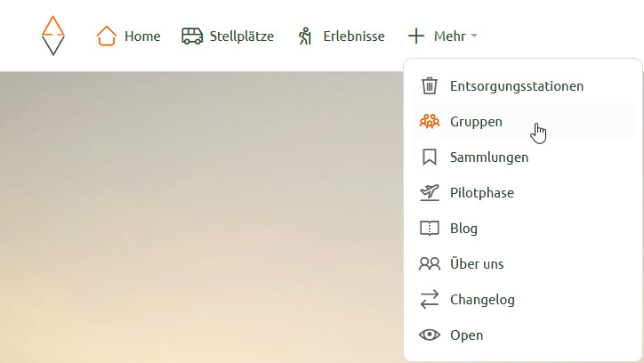The width and height of the screenshot is (644, 363).
Task: Click the plus icon before Mehr
Action: pyautogui.click(x=416, y=36)
